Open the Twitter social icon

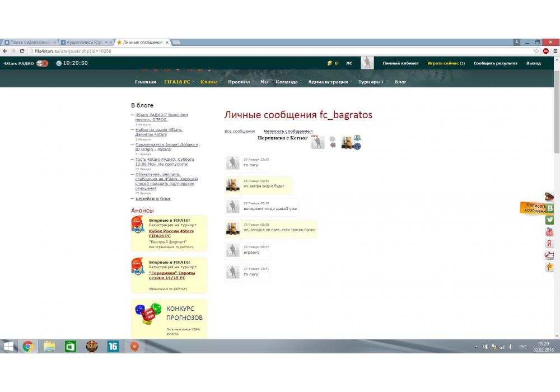[550, 220]
